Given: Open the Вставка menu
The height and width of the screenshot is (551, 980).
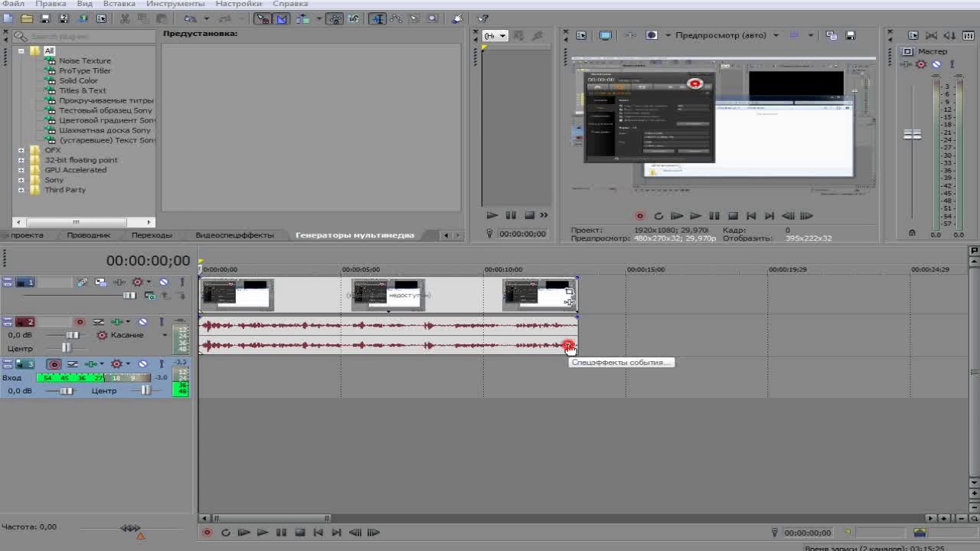Looking at the screenshot, I should (119, 4).
